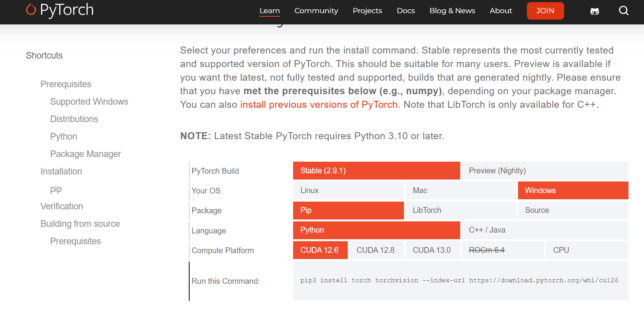The height and width of the screenshot is (316, 644).
Task: Click the PyTorch Build row label
Action: 215,171
